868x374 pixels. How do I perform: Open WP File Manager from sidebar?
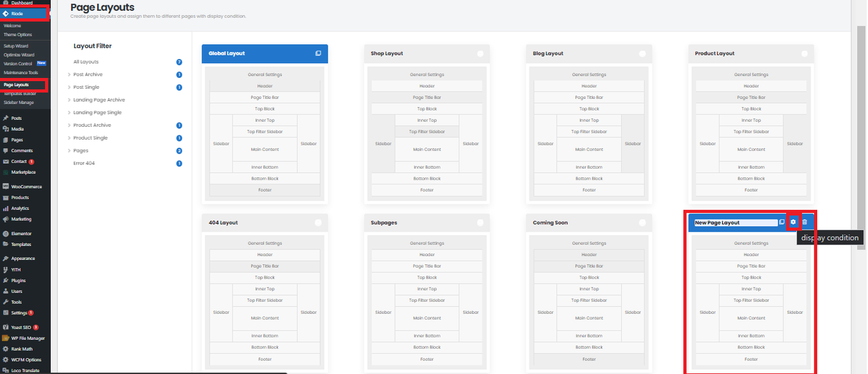27,337
